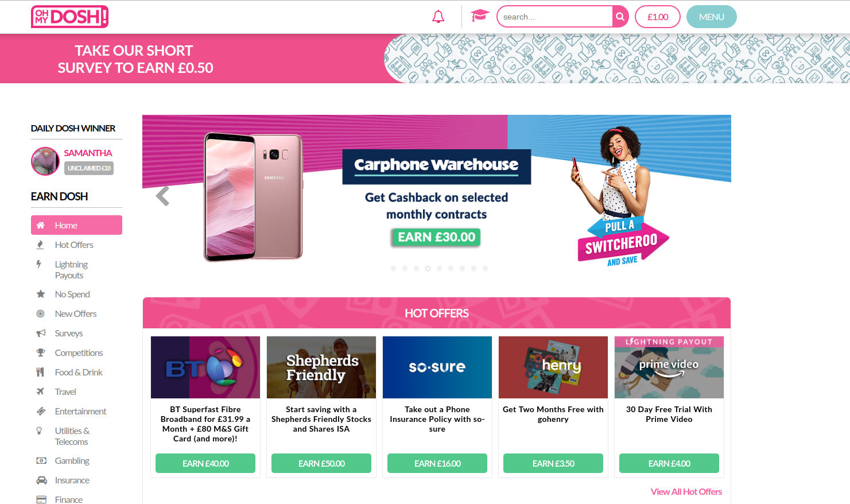Viewport: 850px width, 504px height.
Task: Click the Oh My Dosh logo
Action: pyautogui.click(x=69, y=17)
